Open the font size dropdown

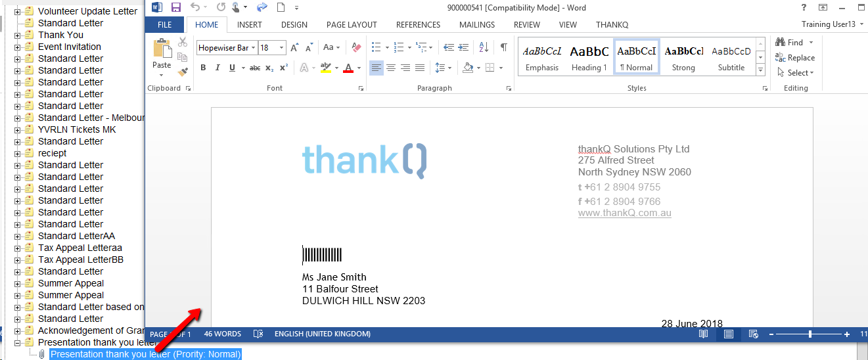point(282,48)
